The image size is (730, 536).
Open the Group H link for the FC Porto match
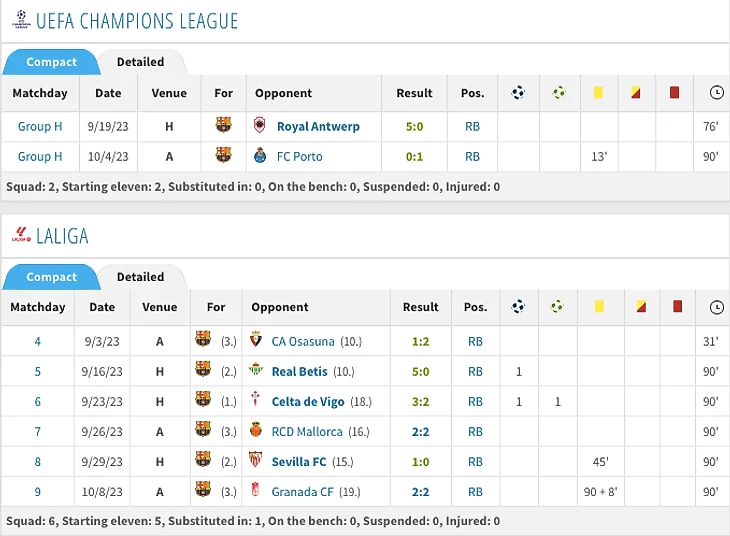pos(40,156)
